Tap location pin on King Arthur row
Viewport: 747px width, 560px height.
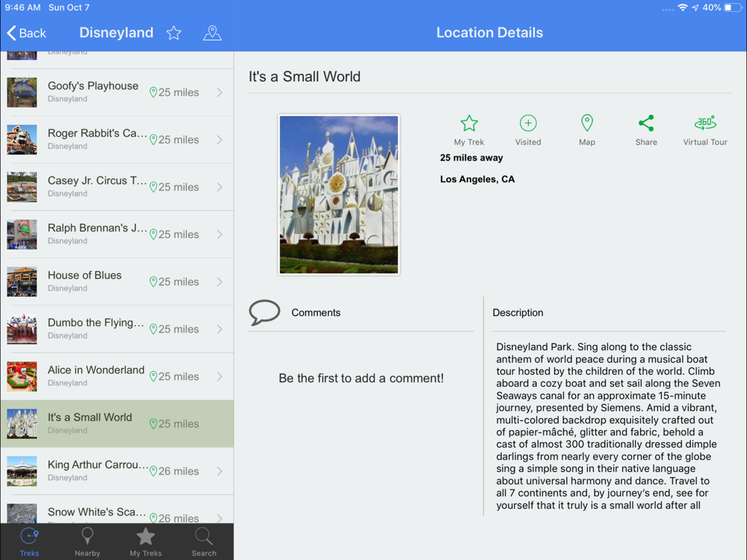click(x=153, y=471)
